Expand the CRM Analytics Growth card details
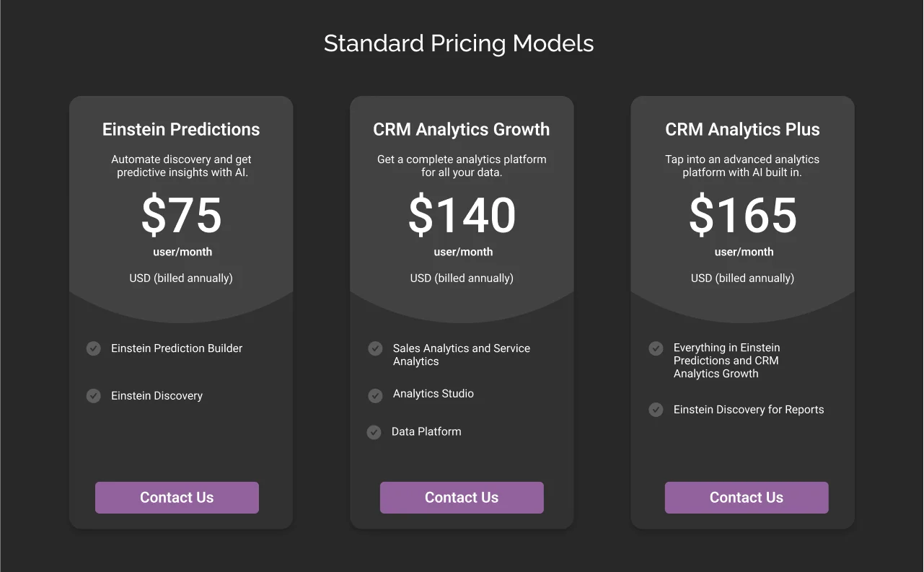This screenshot has width=924, height=572. (462, 129)
